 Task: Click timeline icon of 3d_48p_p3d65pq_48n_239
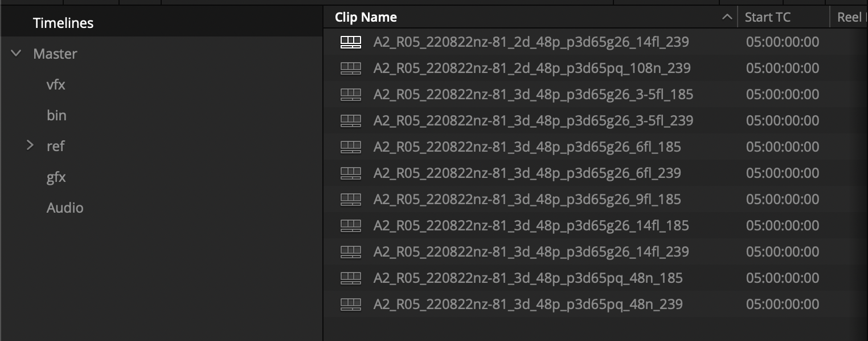point(351,304)
